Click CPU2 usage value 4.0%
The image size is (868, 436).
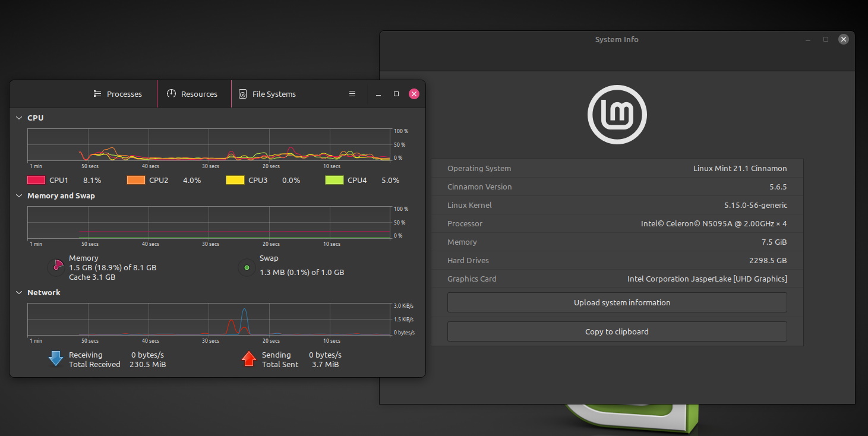pyautogui.click(x=192, y=180)
